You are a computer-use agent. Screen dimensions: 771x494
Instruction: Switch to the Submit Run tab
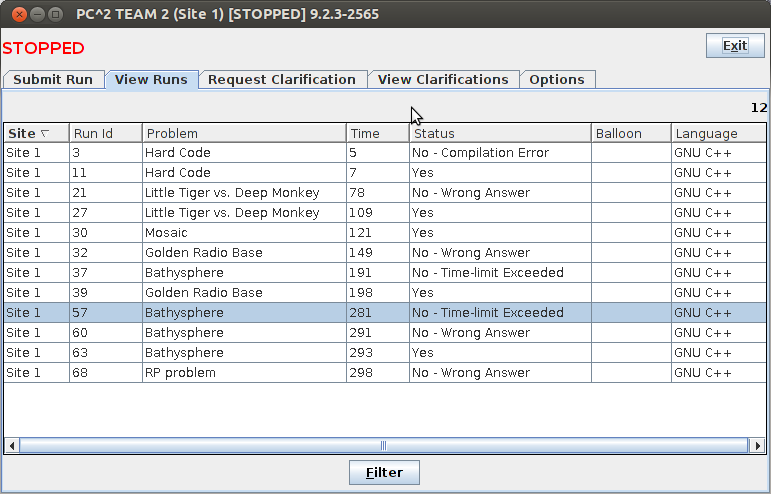tap(53, 80)
